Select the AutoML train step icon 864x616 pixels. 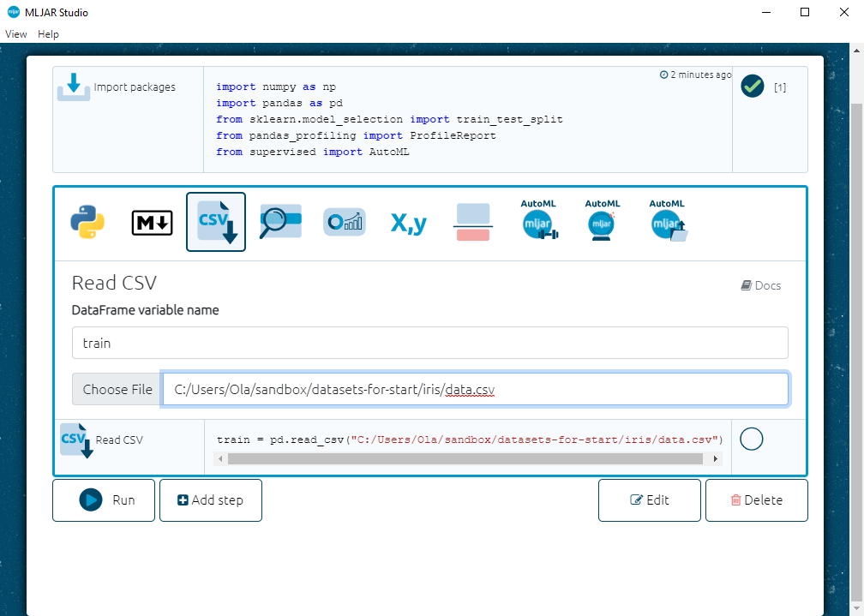coord(539,219)
